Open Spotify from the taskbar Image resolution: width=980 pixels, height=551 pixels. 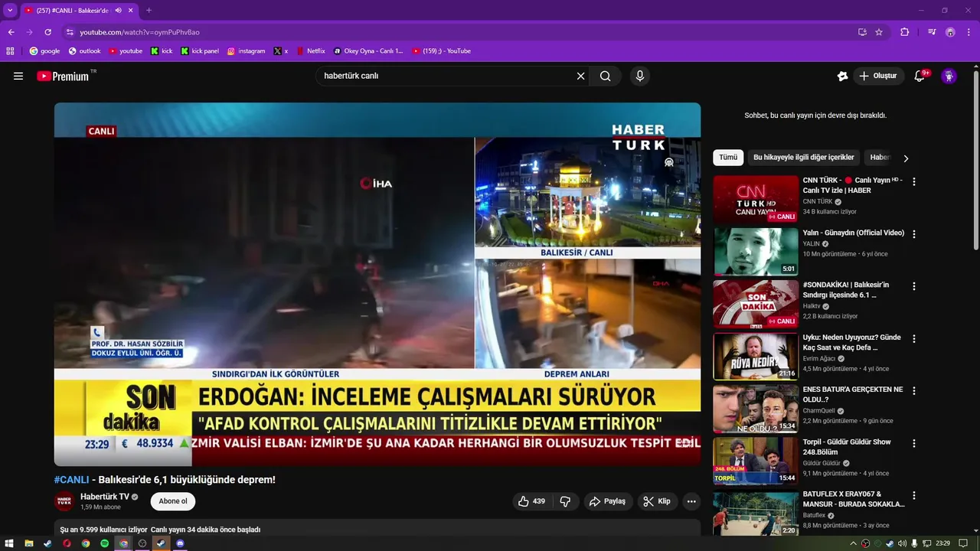pos(105,543)
